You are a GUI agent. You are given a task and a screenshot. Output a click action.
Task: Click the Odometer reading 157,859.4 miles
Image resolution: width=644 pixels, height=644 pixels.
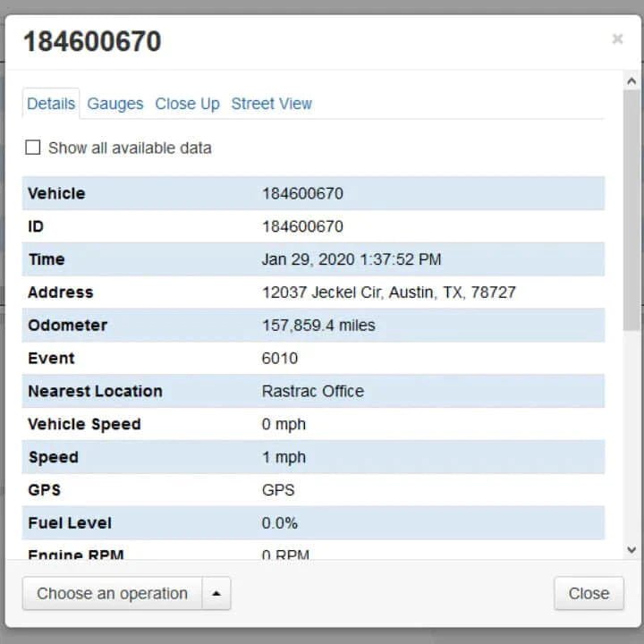point(318,326)
